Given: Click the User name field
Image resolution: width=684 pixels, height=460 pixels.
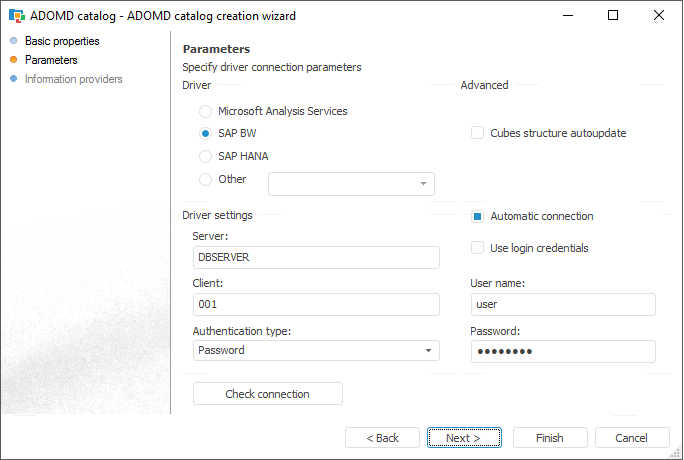Looking at the screenshot, I should pyautogui.click(x=562, y=305).
